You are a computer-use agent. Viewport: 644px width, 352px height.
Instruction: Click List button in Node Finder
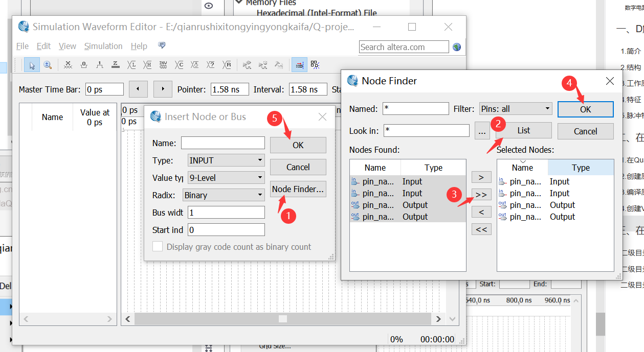click(524, 130)
